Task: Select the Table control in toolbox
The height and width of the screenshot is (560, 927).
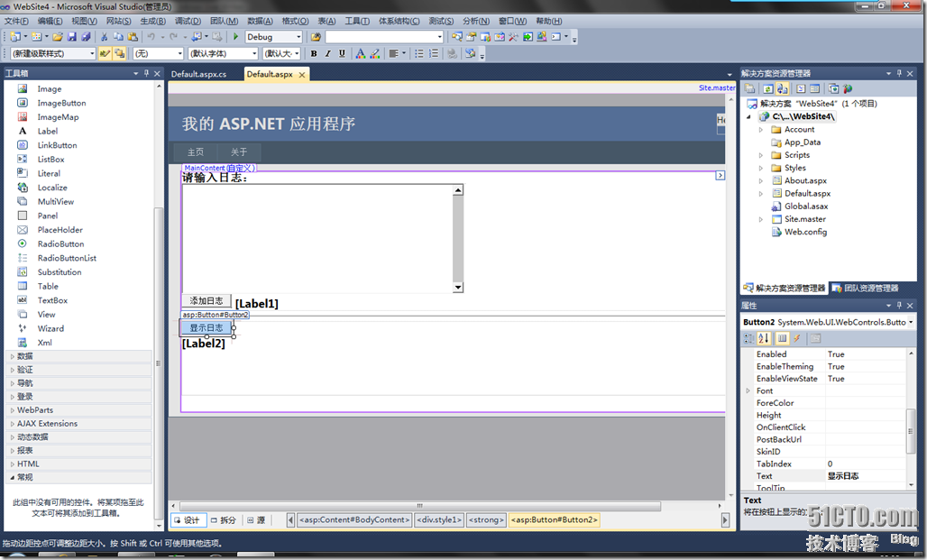Action: [x=48, y=286]
